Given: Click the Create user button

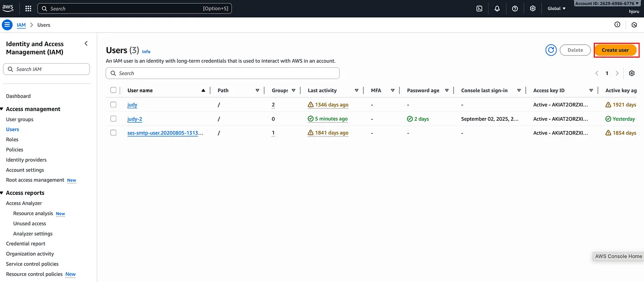Looking at the screenshot, I should (x=615, y=50).
